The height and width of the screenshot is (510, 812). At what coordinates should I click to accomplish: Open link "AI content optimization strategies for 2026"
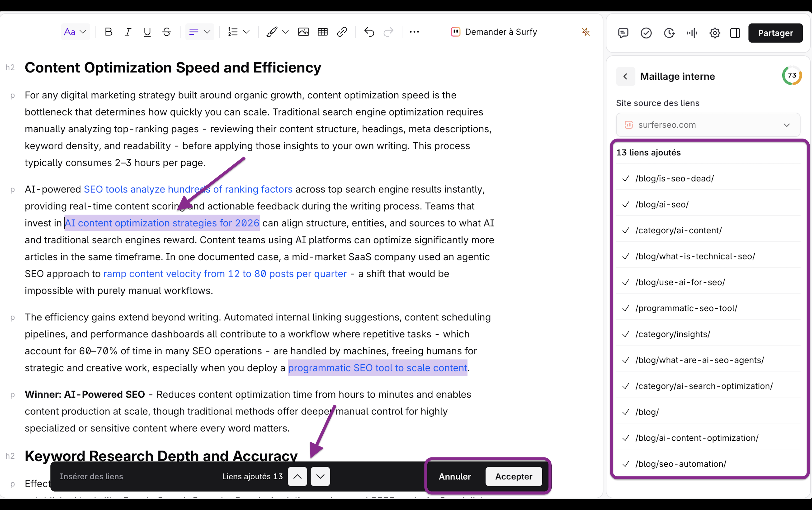pyautogui.click(x=162, y=223)
